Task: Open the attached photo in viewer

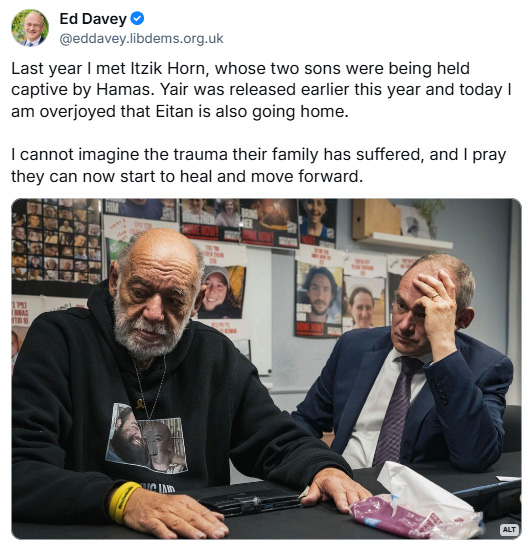Action: coord(266,369)
